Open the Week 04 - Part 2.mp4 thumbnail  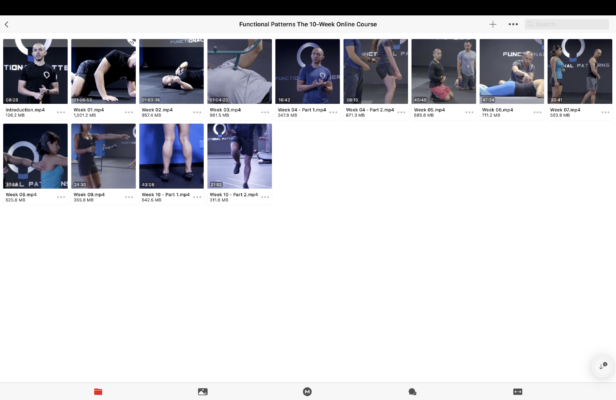pyautogui.click(x=376, y=71)
